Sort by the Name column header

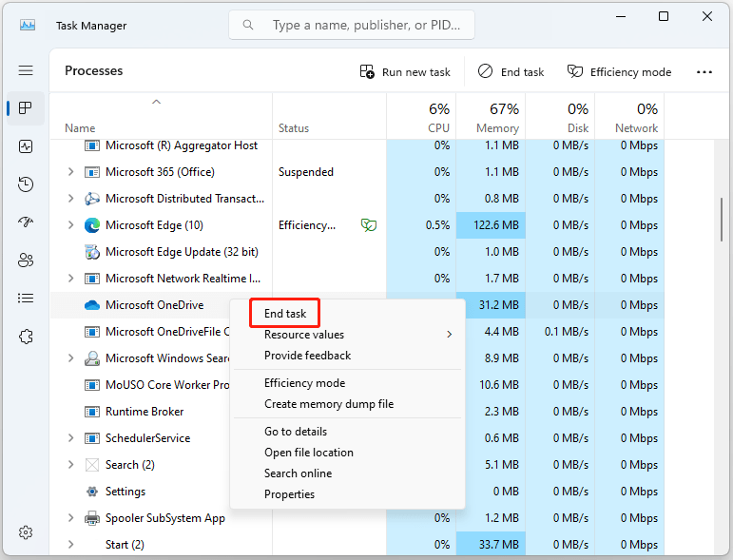(x=161, y=116)
